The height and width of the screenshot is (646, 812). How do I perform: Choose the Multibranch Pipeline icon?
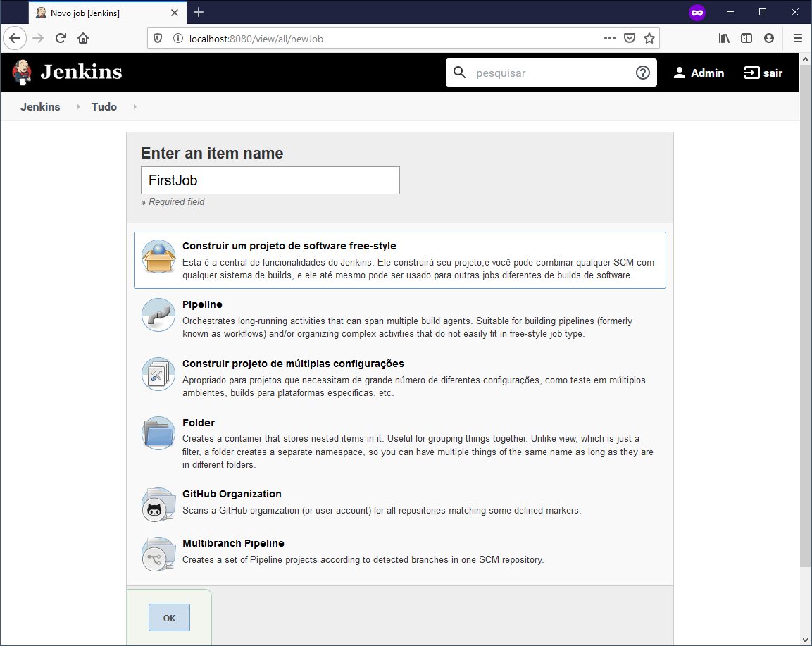tap(158, 554)
